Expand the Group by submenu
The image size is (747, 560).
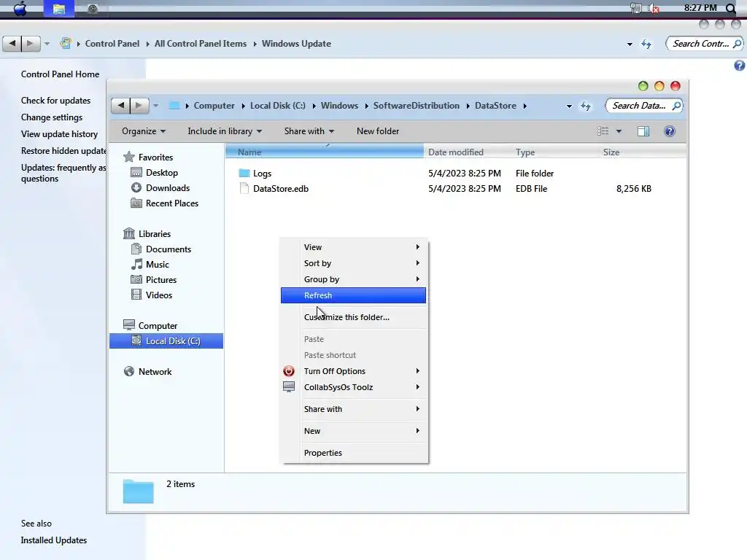pyautogui.click(x=354, y=279)
